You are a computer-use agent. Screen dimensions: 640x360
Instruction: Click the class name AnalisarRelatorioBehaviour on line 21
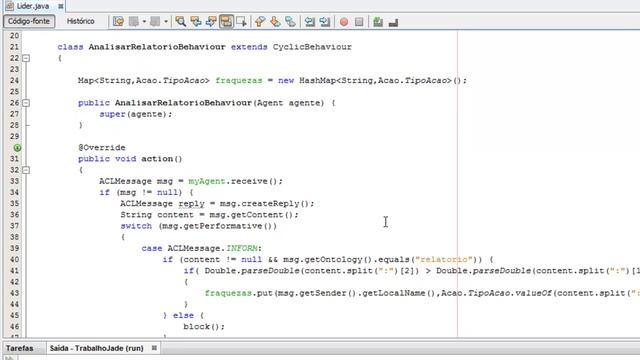tap(157, 47)
